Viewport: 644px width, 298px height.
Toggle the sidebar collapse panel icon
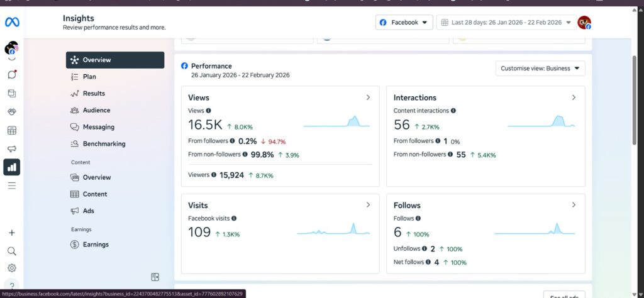click(155, 277)
